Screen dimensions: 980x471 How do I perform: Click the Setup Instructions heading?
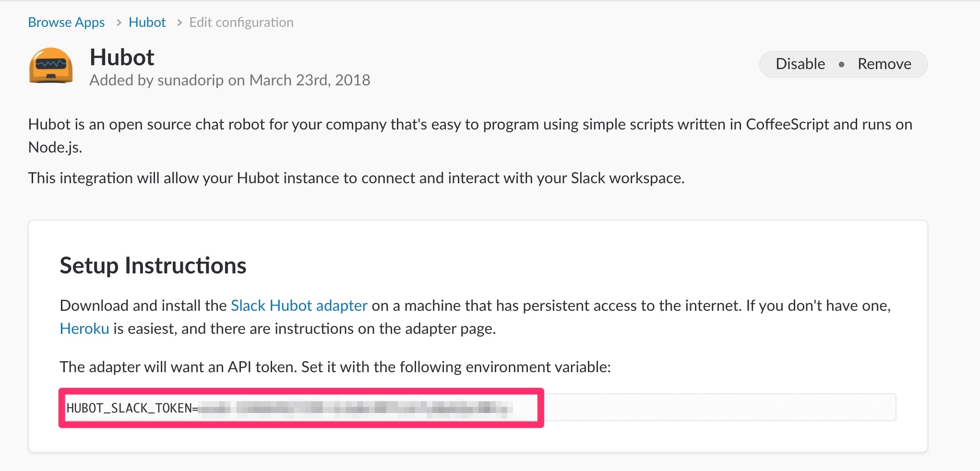click(x=153, y=266)
